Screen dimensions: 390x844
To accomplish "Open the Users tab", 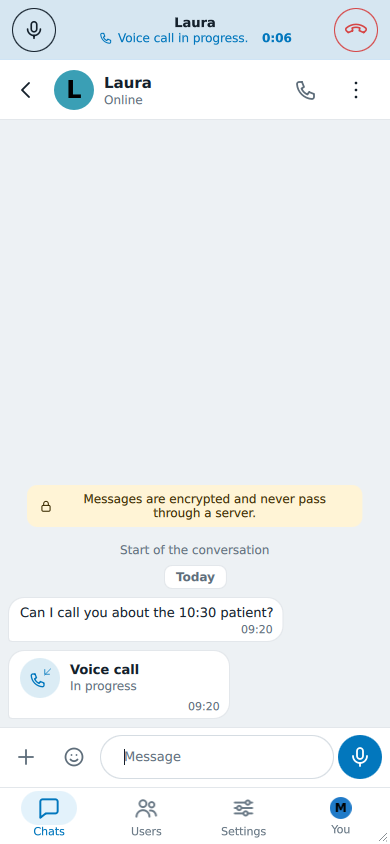I will [x=146, y=817].
